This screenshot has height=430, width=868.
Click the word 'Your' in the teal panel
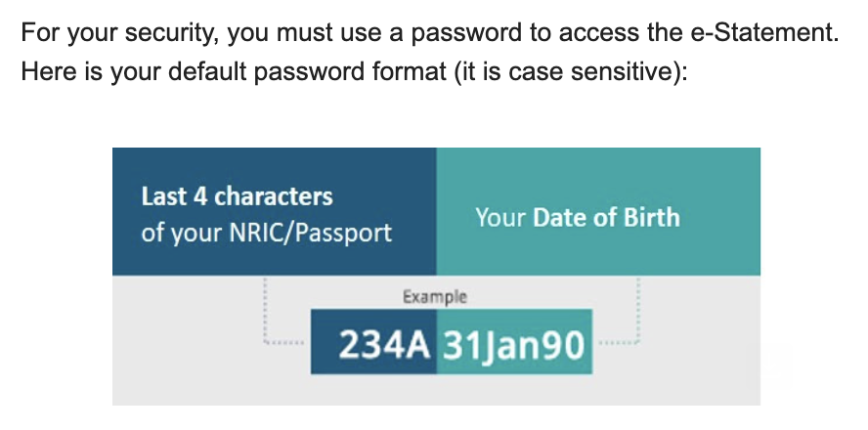click(x=499, y=217)
